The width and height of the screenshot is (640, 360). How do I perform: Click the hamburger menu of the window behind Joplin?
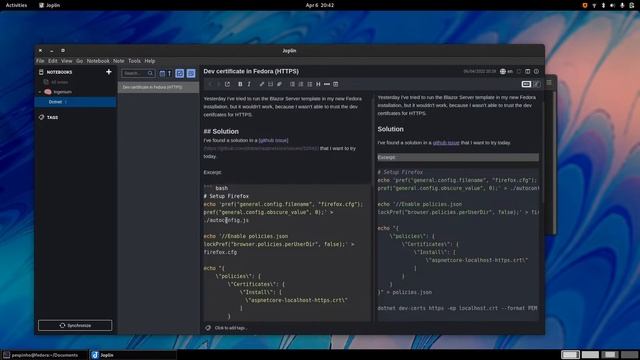[x=549, y=82]
